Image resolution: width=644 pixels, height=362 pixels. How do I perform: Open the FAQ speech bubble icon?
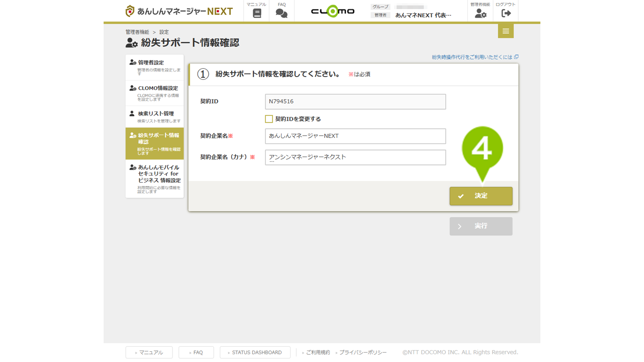coord(281,13)
